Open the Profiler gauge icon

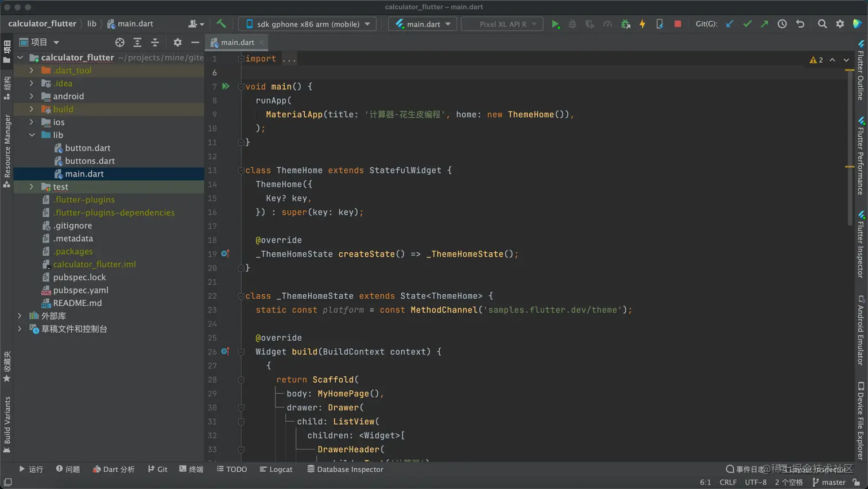[607, 24]
